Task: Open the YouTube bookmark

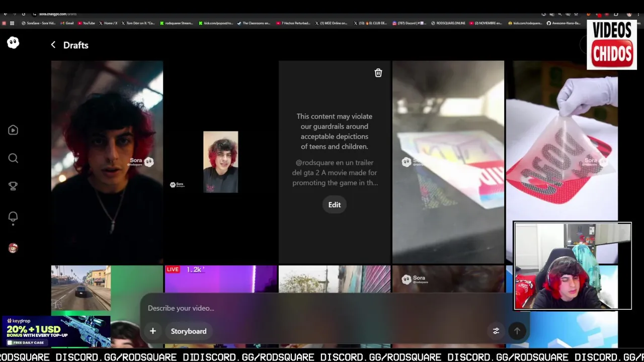Action: [x=86, y=23]
